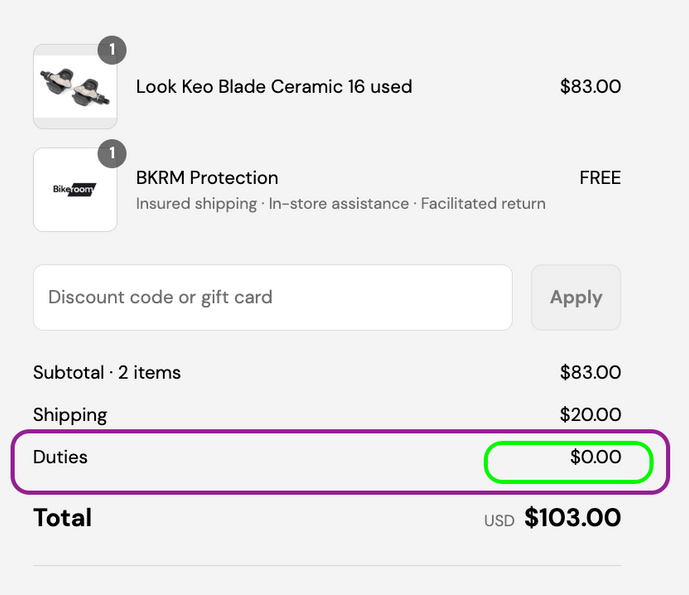Select the Look Keo Blade Ceramic 16 title
689x595 pixels.
pyautogui.click(x=274, y=86)
